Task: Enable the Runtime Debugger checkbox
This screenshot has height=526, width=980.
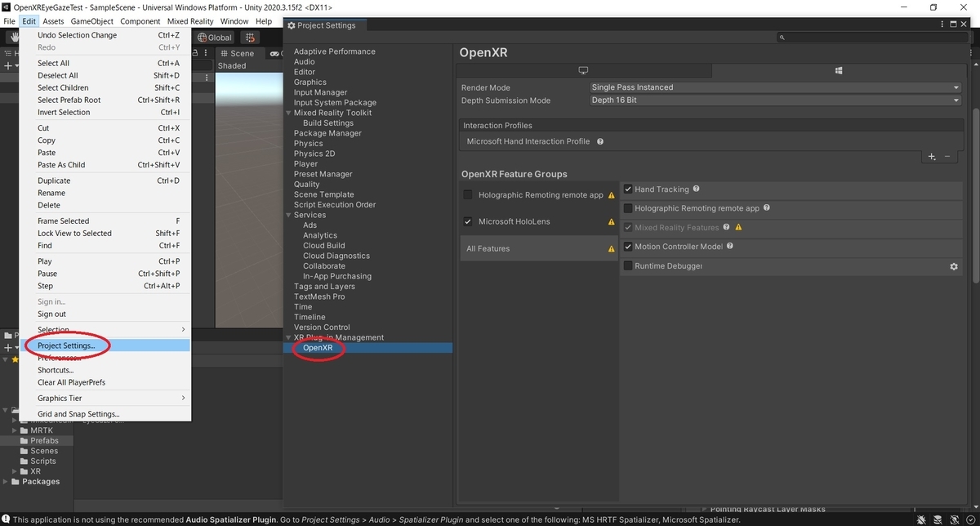Action: pyautogui.click(x=628, y=265)
